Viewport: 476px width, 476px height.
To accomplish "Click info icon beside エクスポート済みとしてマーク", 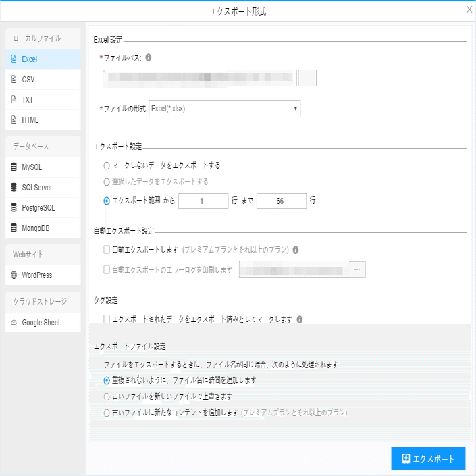I will point(299,319).
